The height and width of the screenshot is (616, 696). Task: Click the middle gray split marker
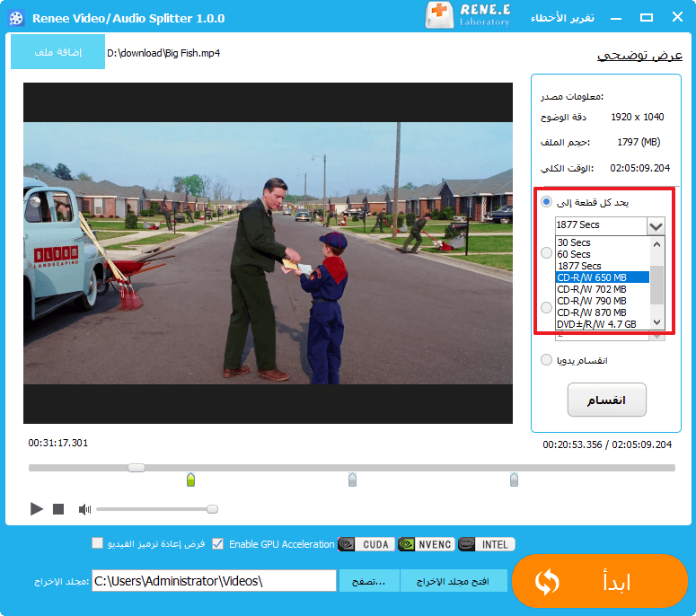pos(352,480)
